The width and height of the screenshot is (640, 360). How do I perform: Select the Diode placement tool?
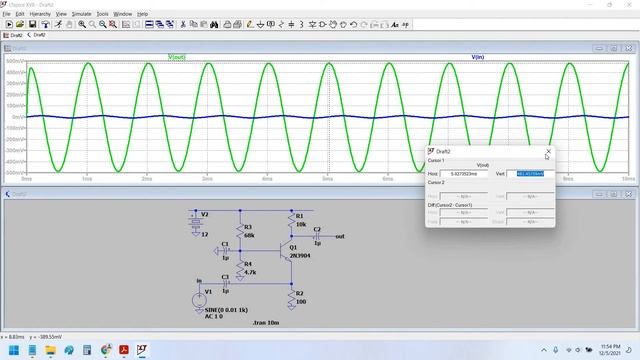312,24
